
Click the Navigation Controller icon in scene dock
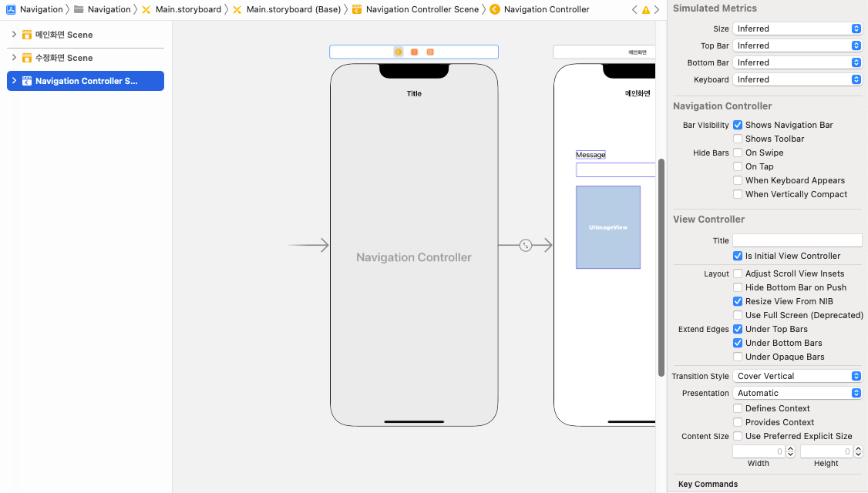399,52
